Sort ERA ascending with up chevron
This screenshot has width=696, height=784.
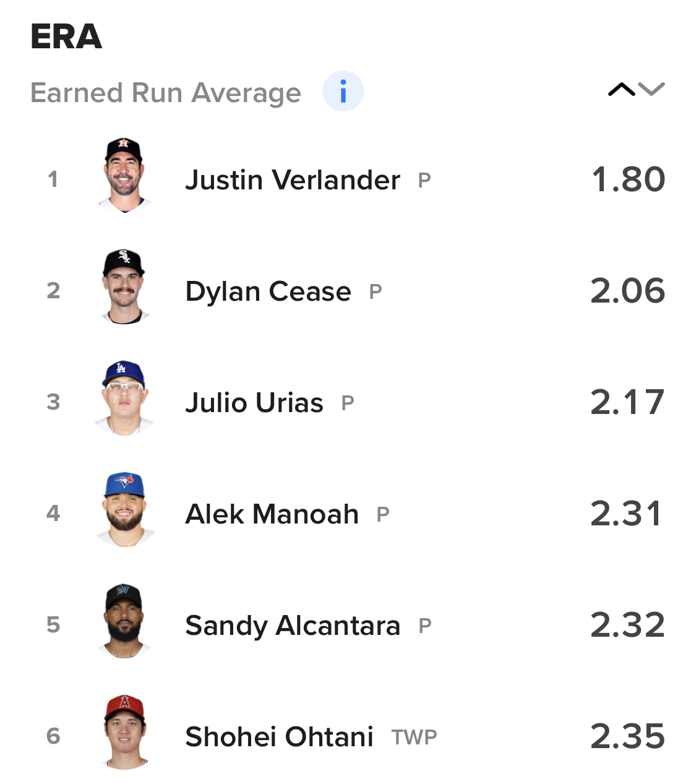click(621, 90)
